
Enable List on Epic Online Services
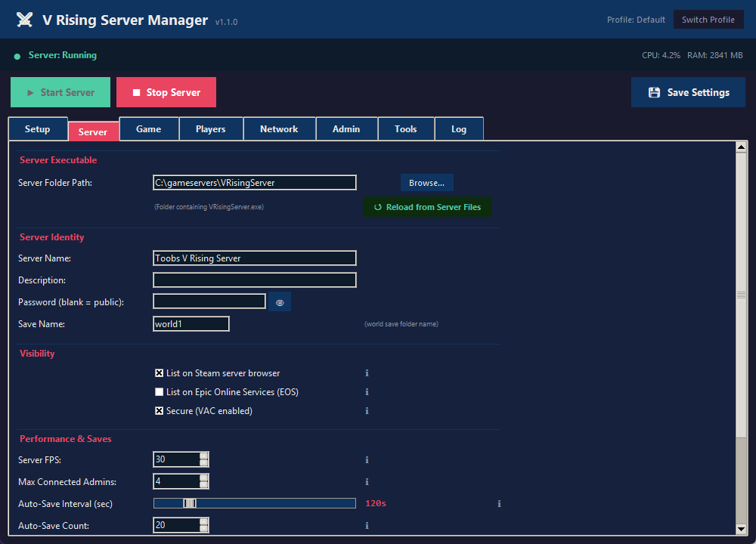point(159,391)
